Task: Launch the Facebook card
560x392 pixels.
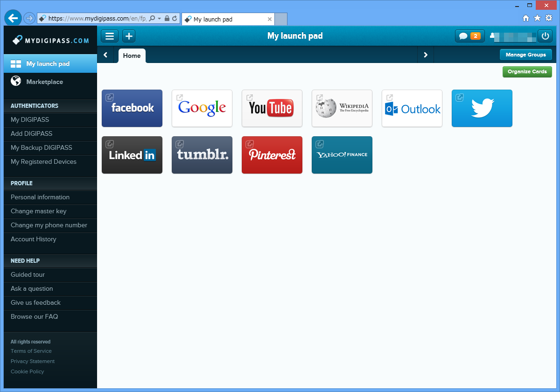Action: pos(132,108)
